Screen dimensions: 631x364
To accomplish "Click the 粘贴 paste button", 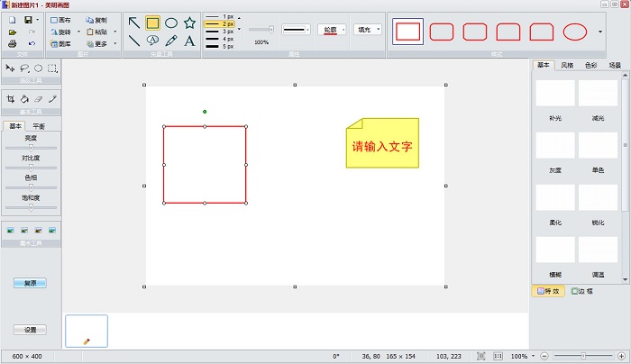I will pyautogui.click(x=96, y=32).
